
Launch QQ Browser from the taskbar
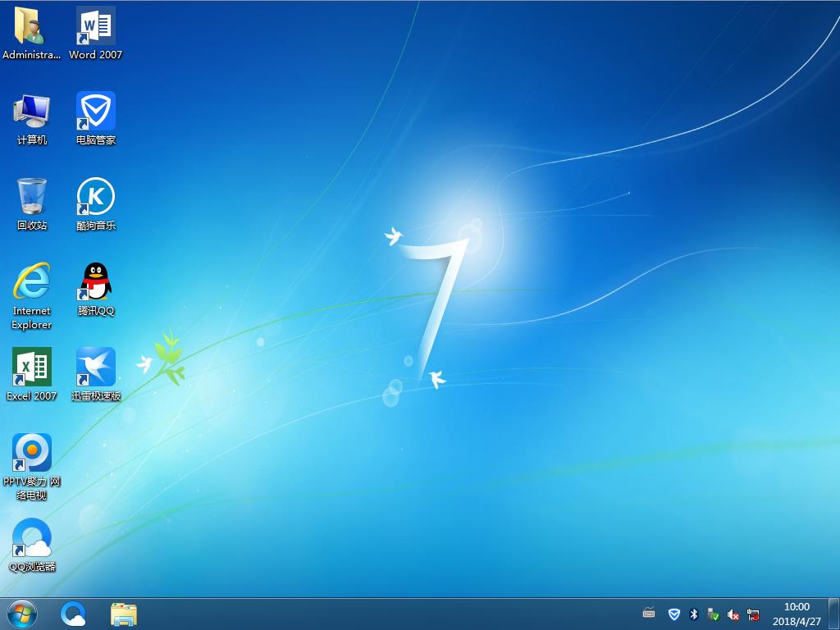[74, 614]
